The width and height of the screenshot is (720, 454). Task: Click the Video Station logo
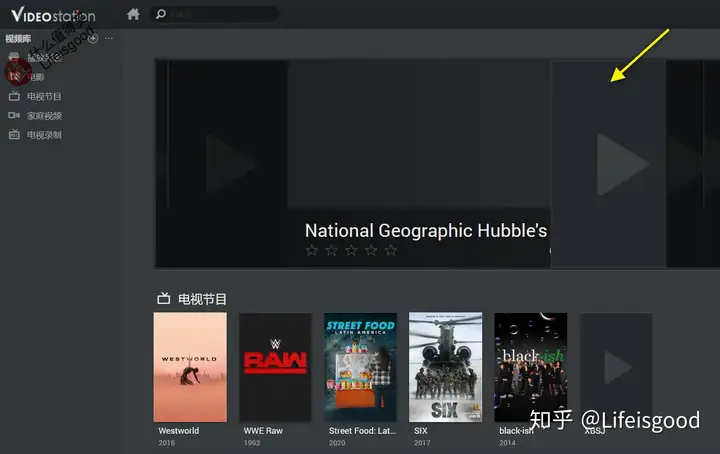[53, 15]
